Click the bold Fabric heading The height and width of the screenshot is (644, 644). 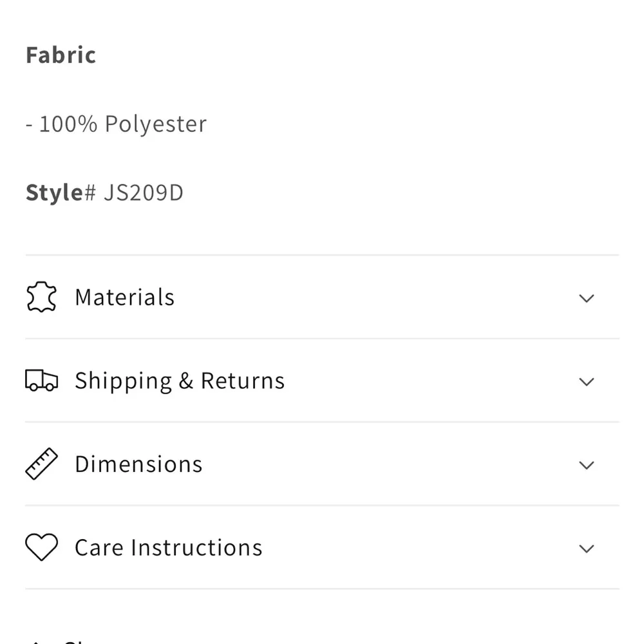click(x=61, y=55)
